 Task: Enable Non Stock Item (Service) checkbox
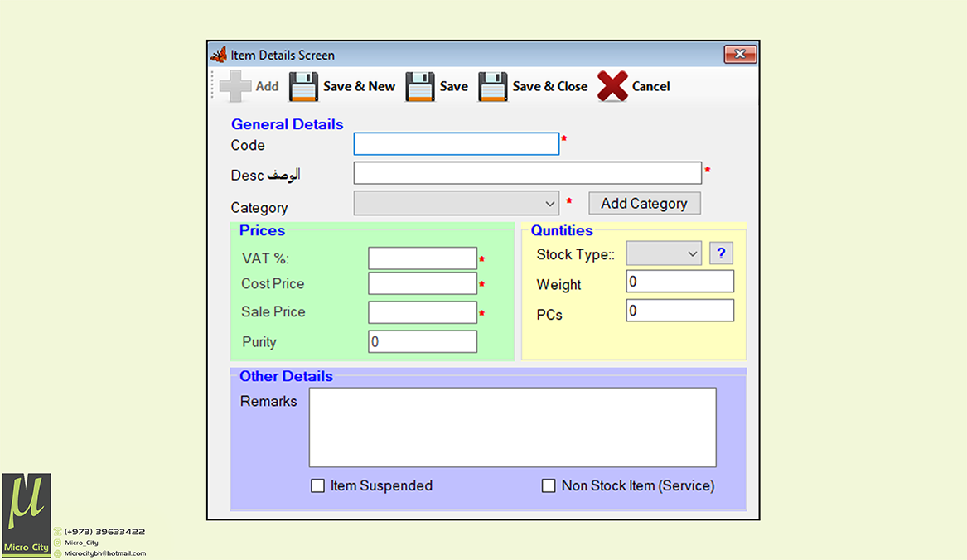(x=549, y=486)
